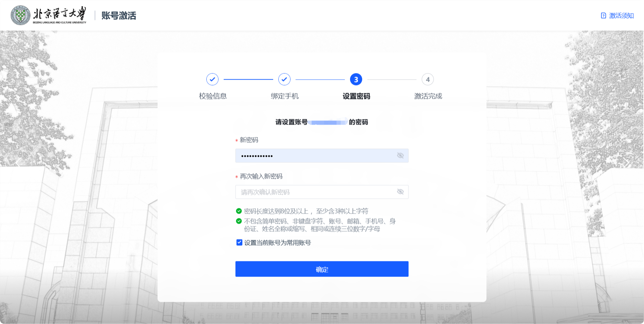
Task: Go to the 校验信息 step label
Action: click(x=213, y=96)
